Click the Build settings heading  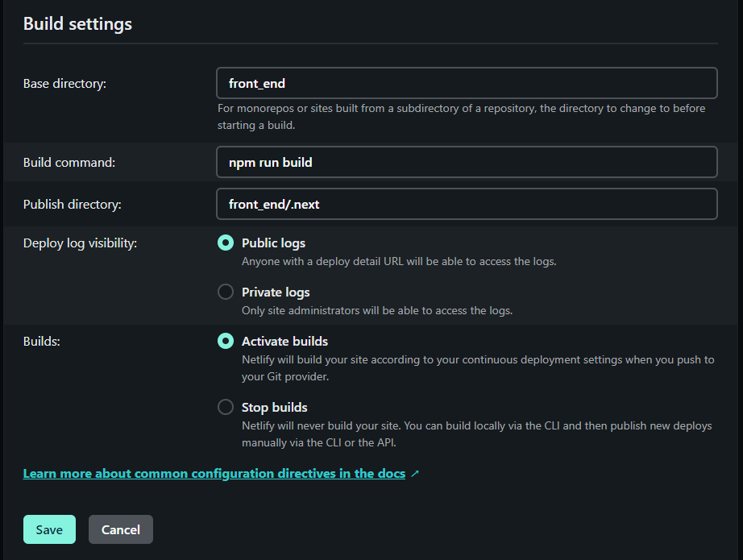[77, 24]
